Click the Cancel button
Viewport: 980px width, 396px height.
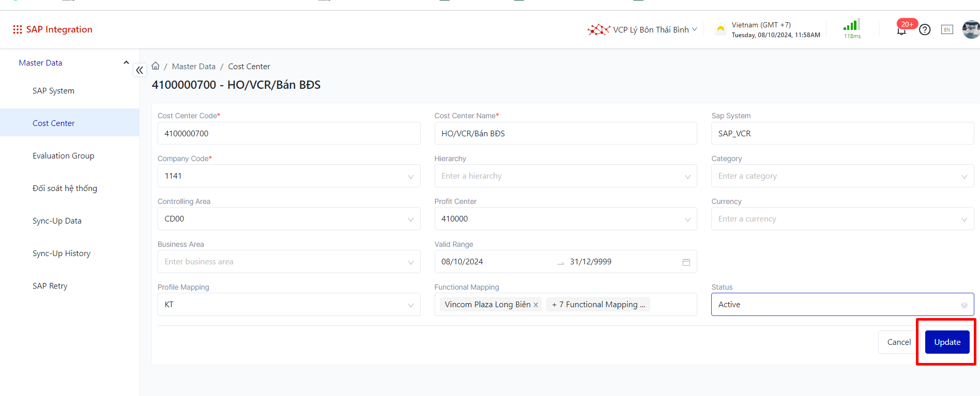pyautogui.click(x=899, y=342)
